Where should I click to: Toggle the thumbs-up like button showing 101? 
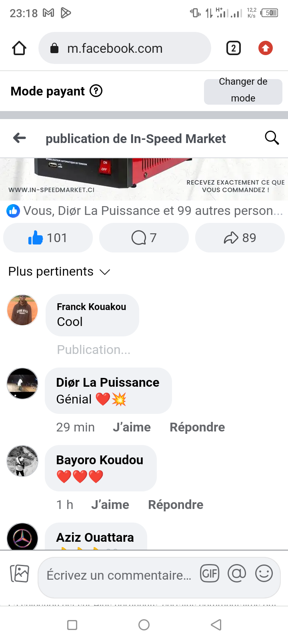[x=48, y=238]
